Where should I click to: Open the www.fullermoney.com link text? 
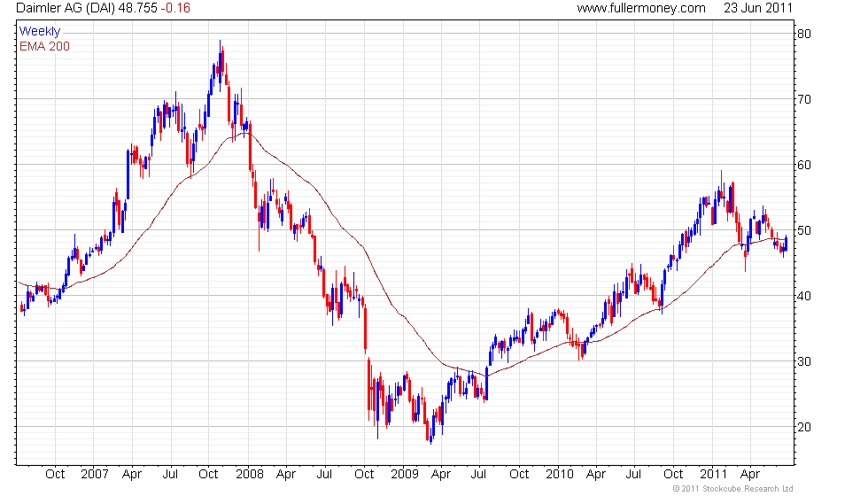pos(641,8)
